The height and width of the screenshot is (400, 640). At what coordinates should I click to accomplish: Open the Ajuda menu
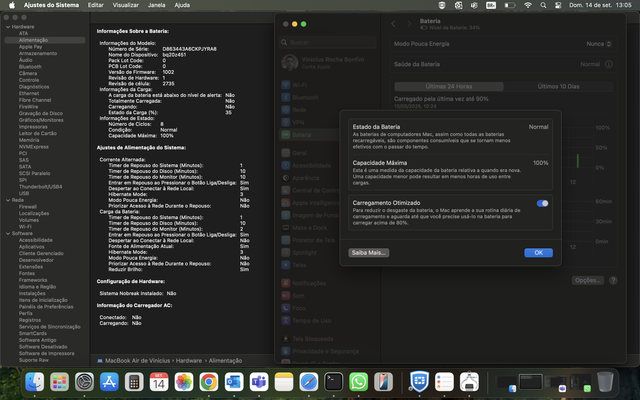[x=182, y=5]
